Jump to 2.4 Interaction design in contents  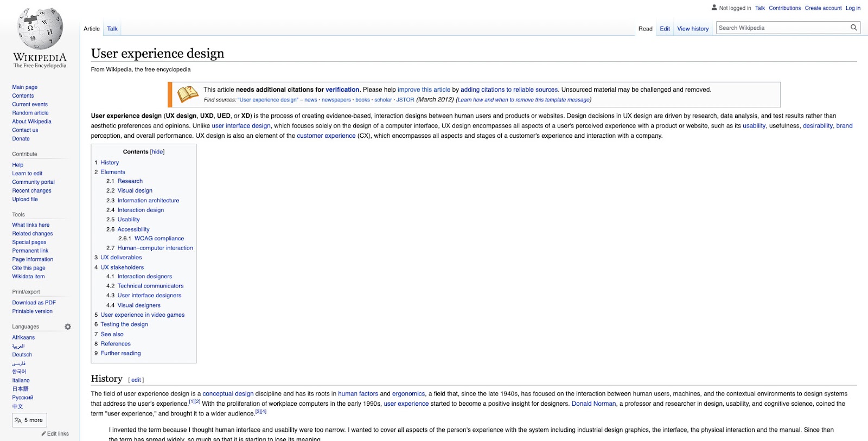tap(141, 210)
